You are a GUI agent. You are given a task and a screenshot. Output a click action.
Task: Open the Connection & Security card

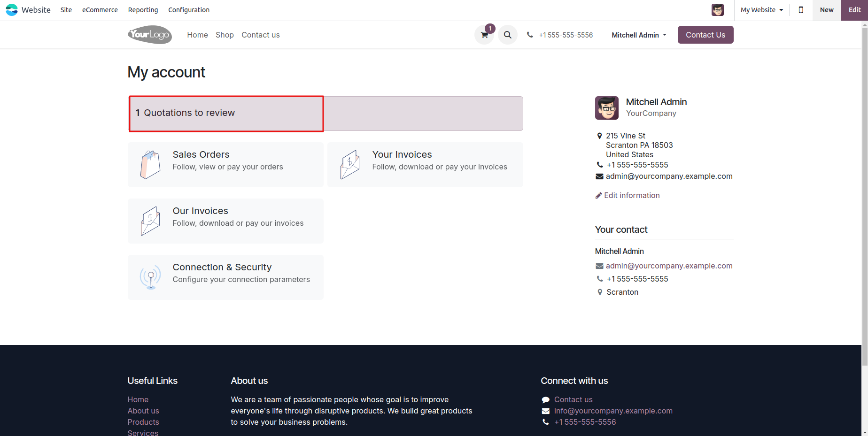pyautogui.click(x=225, y=277)
